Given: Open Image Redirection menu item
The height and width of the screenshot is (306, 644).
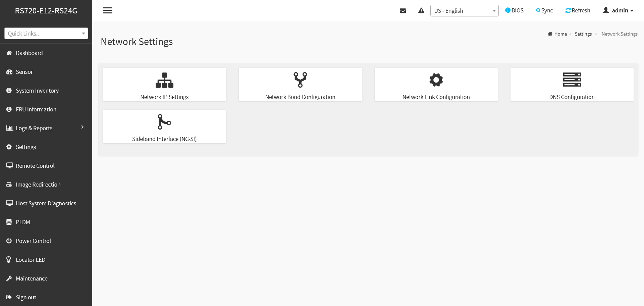Looking at the screenshot, I should tap(38, 185).
